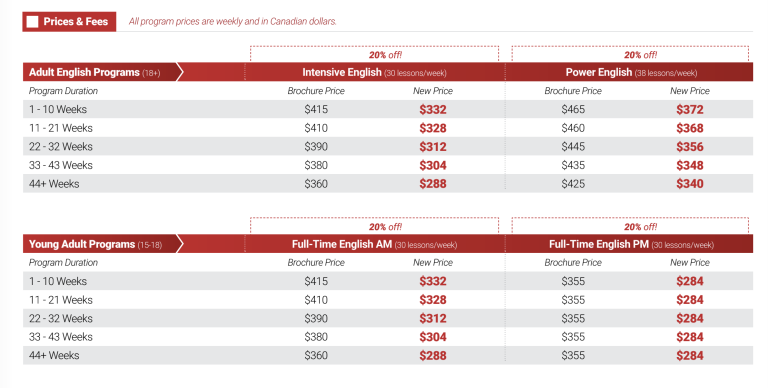This screenshot has height=388, width=768.
Task: Click the 20% off label above Power English
Action: tap(640, 55)
